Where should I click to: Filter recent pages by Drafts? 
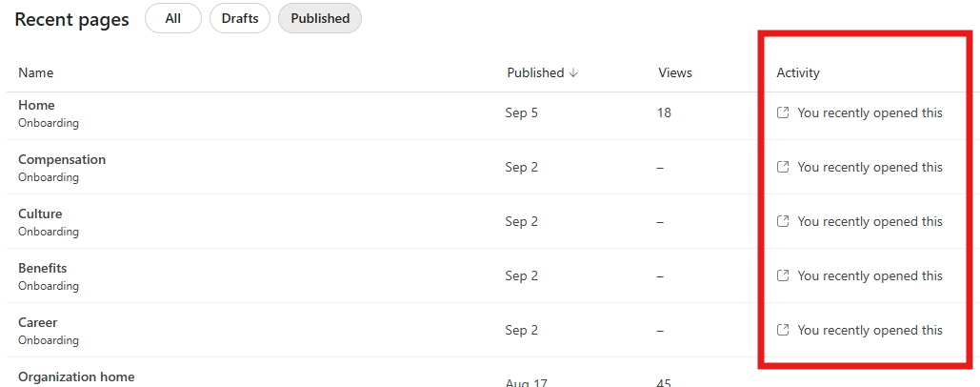tap(240, 18)
